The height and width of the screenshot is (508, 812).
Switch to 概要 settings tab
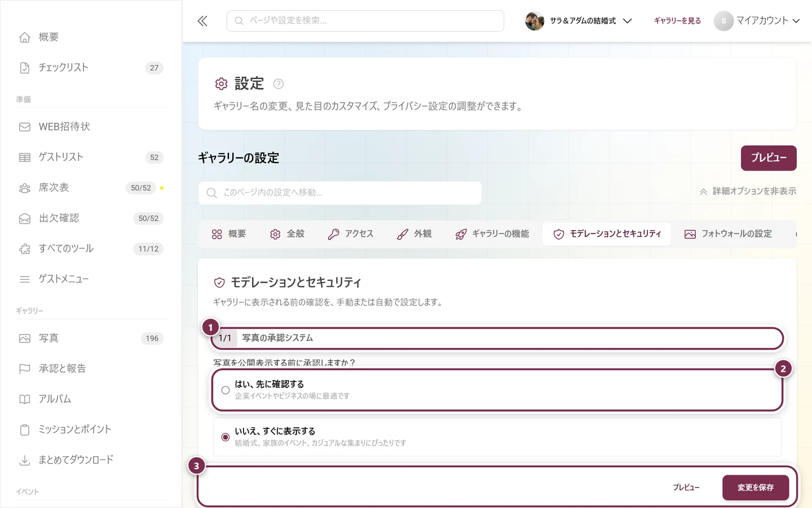tap(229, 234)
